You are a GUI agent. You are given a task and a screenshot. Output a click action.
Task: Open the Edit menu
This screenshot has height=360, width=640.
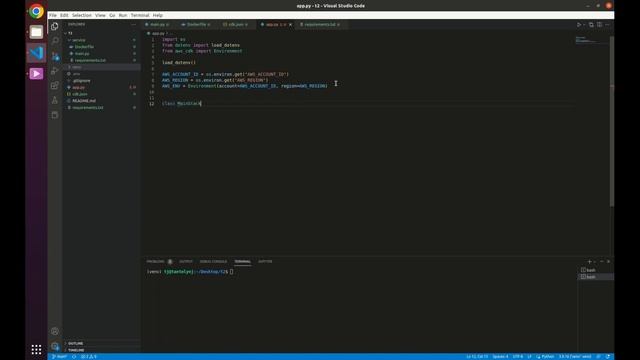(x=64, y=15)
